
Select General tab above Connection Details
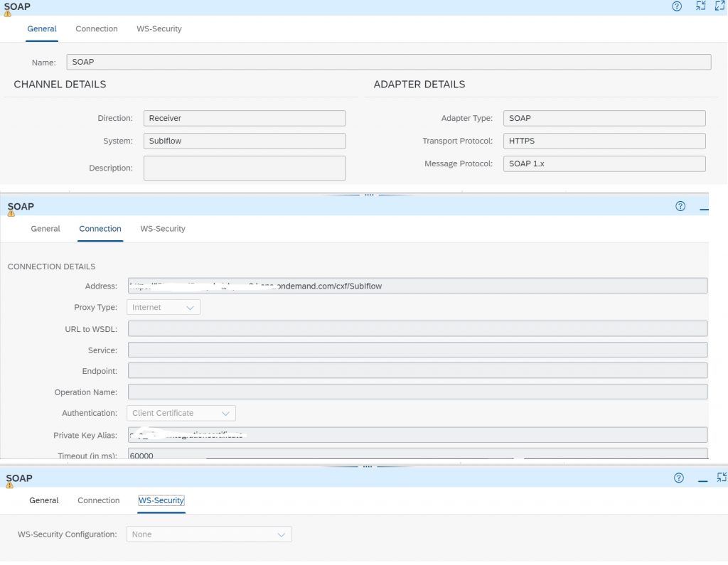tap(45, 229)
